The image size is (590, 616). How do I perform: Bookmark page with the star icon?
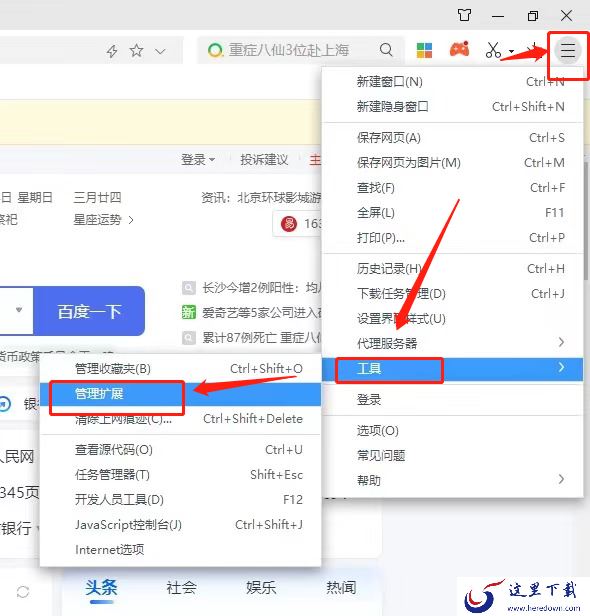(136, 50)
